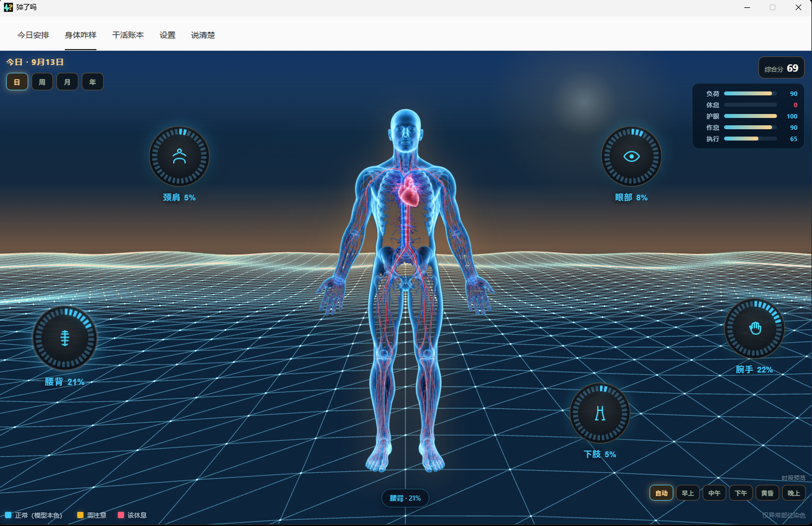Click the pink 该休息 legend swatch

[x=121, y=515]
